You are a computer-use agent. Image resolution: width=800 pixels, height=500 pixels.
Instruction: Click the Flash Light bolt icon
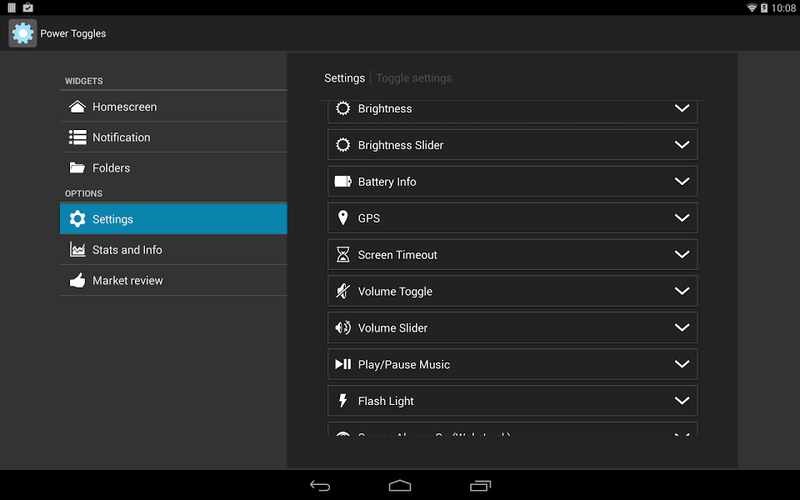[x=343, y=401]
